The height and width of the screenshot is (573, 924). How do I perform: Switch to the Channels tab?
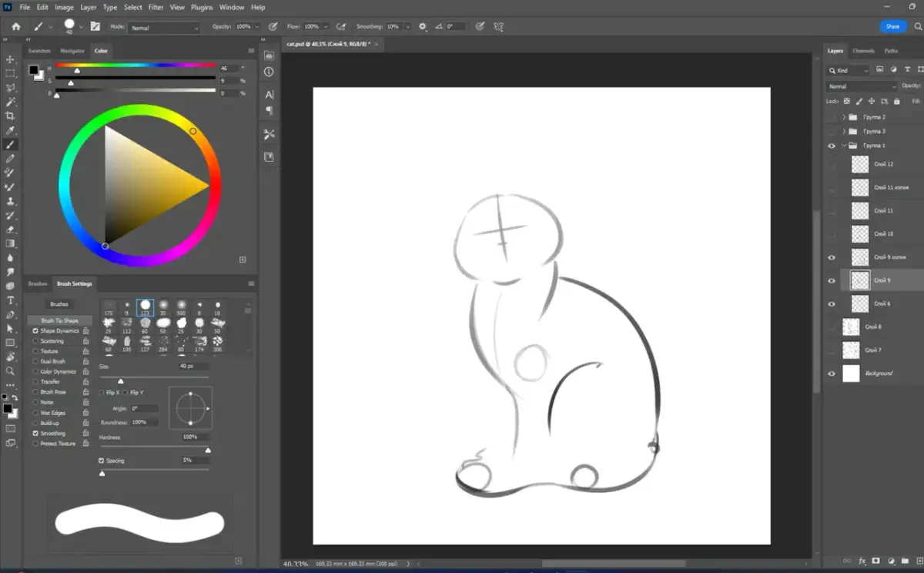[863, 51]
